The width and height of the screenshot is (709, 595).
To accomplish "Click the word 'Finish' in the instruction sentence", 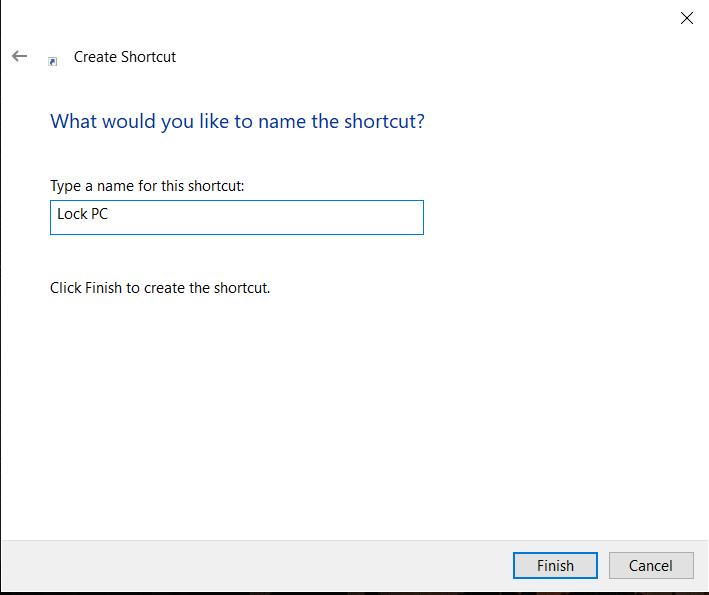I will [103, 288].
